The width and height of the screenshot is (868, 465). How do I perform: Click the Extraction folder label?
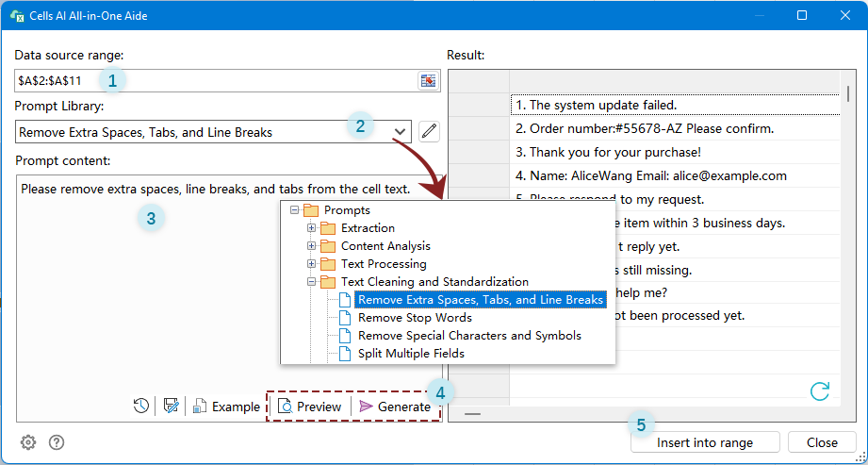(x=368, y=228)
